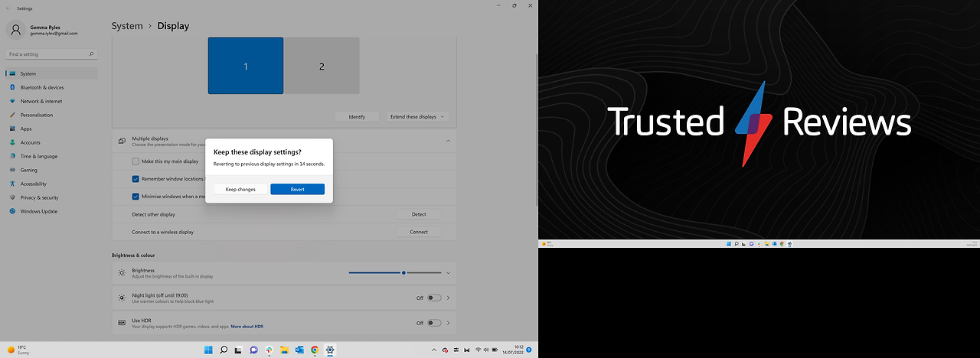Click Revert in the dialog
The height and width of the screenshot is (358, 980).
298,189
